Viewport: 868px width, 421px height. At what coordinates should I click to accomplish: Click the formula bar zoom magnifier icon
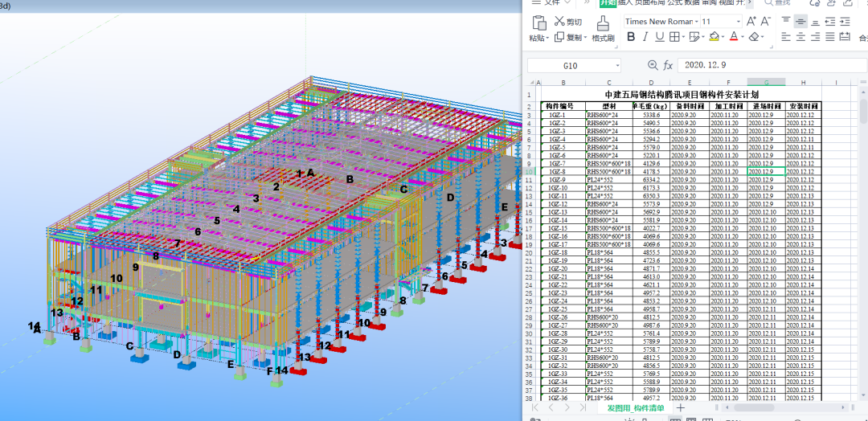coord(653,65)
